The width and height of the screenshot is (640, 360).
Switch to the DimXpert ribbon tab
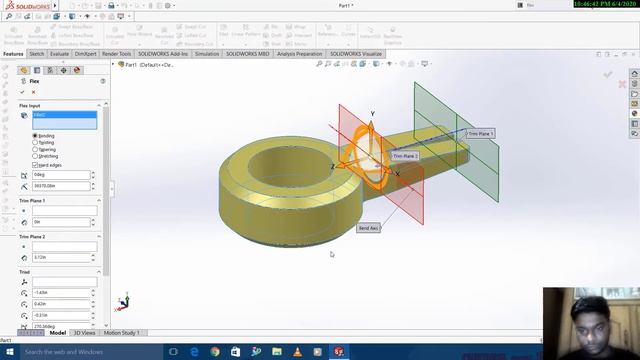pos(86,54)
